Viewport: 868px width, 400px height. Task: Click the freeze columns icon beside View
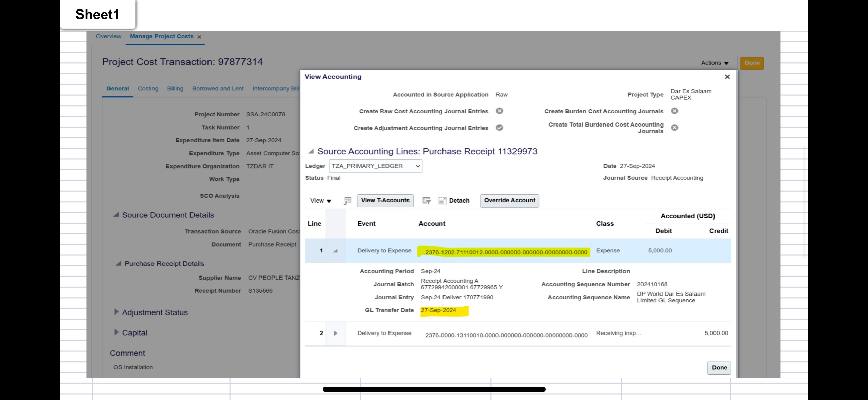[347, 201]
